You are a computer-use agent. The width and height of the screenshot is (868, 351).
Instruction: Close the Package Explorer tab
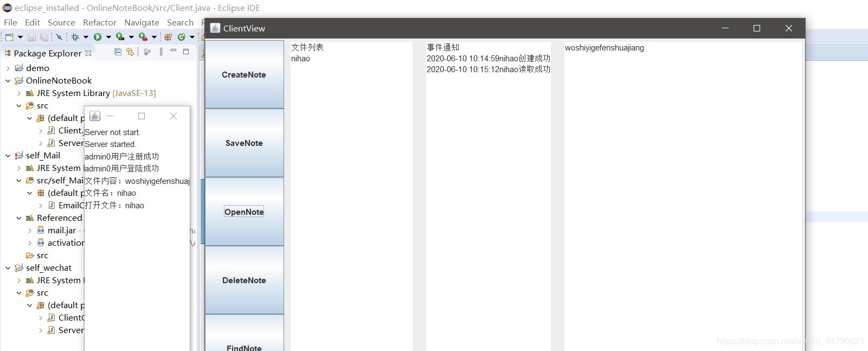[88, 53]
